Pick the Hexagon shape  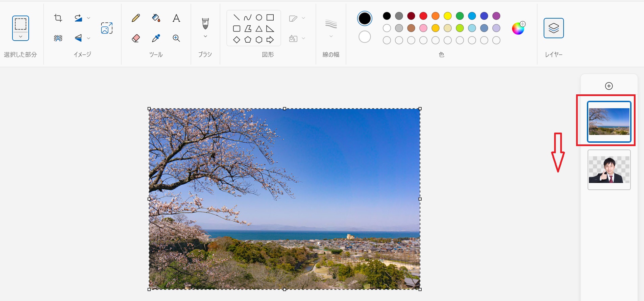(259, 40)
